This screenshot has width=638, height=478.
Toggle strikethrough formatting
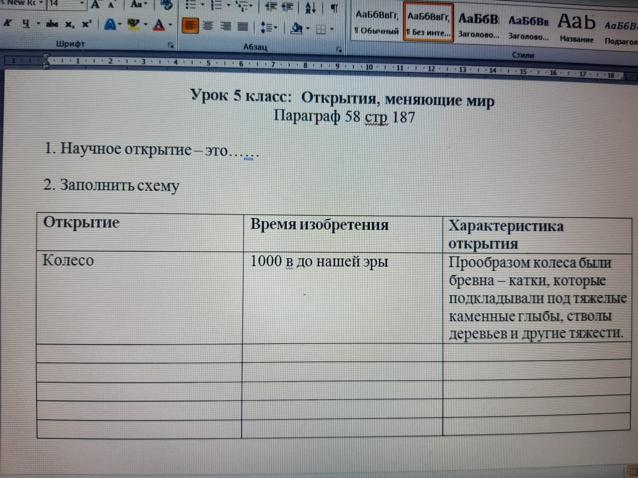(52, 24)
